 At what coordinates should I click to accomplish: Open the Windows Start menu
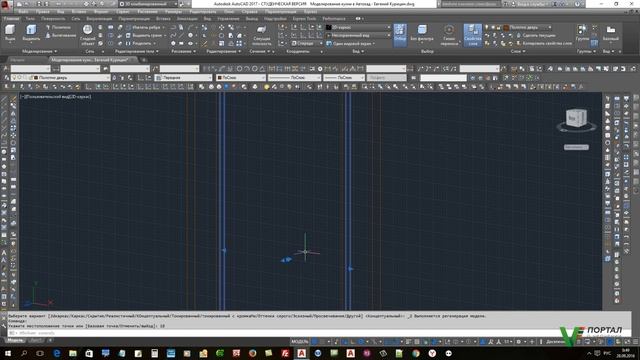(8, 353)
